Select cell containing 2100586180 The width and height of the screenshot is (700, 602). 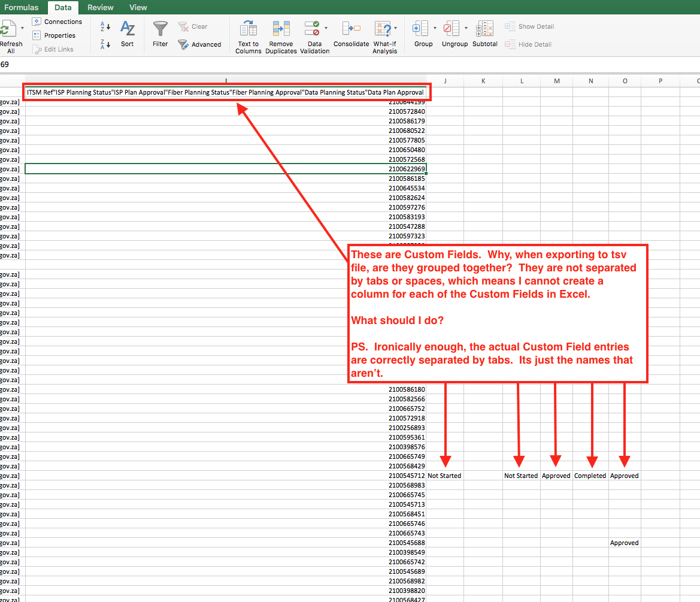click(x=226, y=389)
